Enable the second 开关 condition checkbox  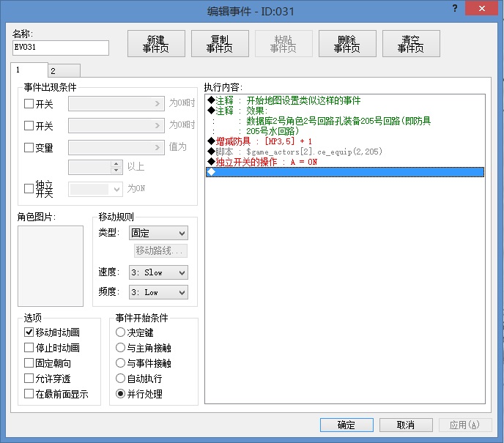[29, 125]
